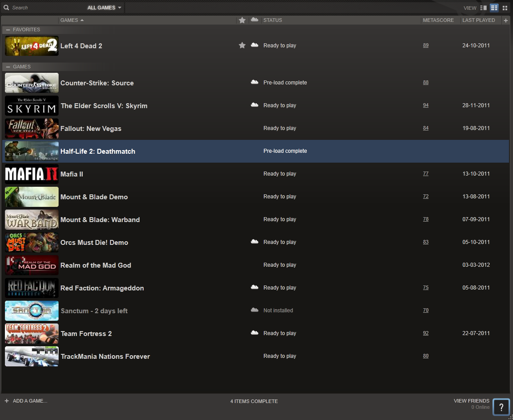The image size is (513, 420).
Task: Select Realm of the Mad God title
Action: coord(96,265)
